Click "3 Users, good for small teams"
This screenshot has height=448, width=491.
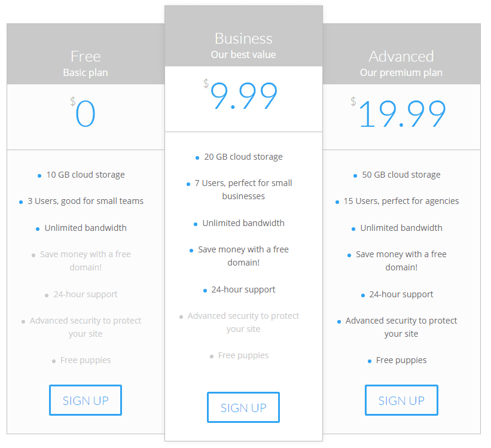click(x=85, y=201)
